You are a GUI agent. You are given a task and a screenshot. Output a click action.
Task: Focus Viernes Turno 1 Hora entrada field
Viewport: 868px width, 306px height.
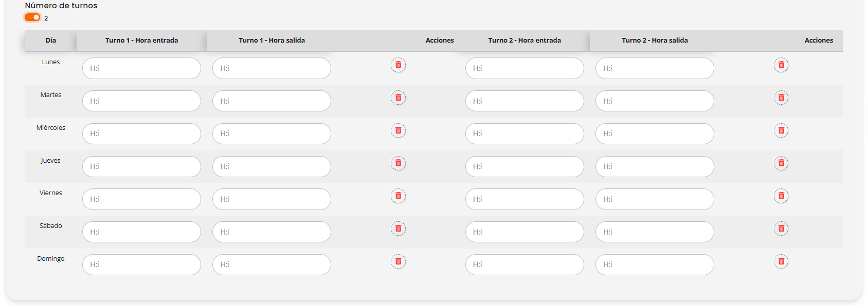[x=141, y=199]
